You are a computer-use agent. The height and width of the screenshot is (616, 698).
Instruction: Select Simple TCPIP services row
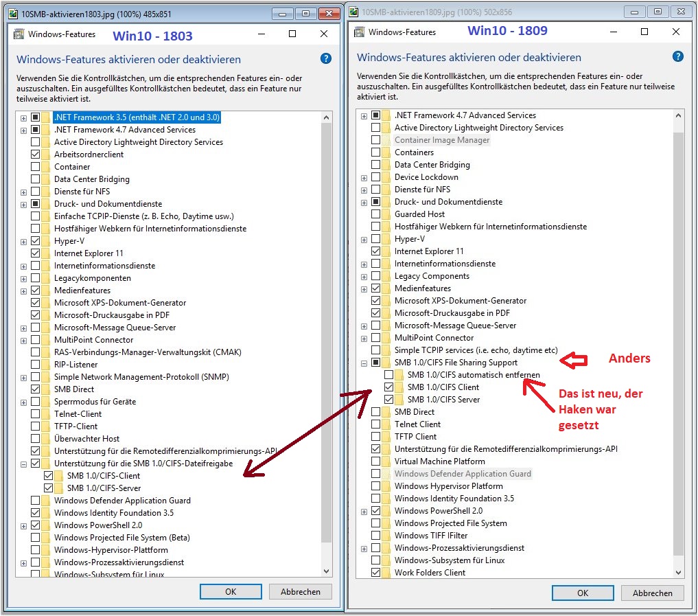(476, 350)
